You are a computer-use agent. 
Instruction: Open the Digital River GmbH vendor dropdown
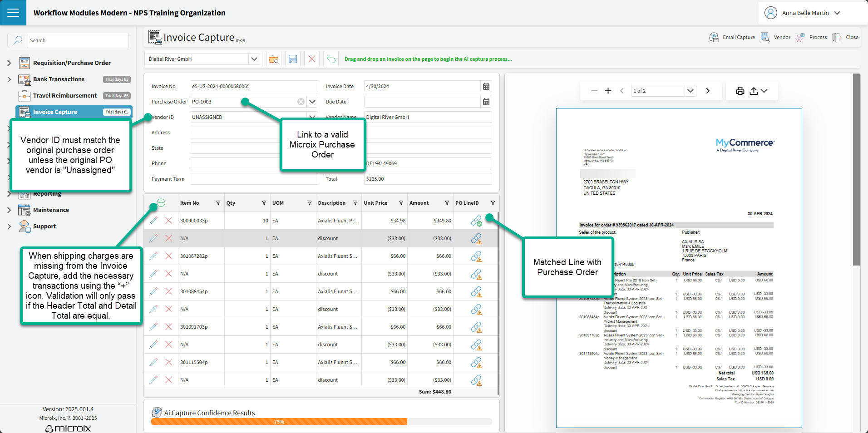pos(254,59)
